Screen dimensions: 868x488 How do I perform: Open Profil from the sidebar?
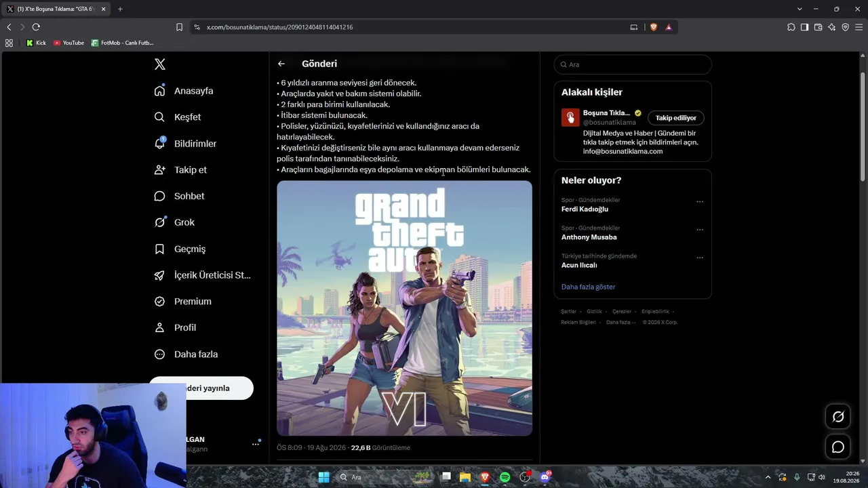point(175,327)
